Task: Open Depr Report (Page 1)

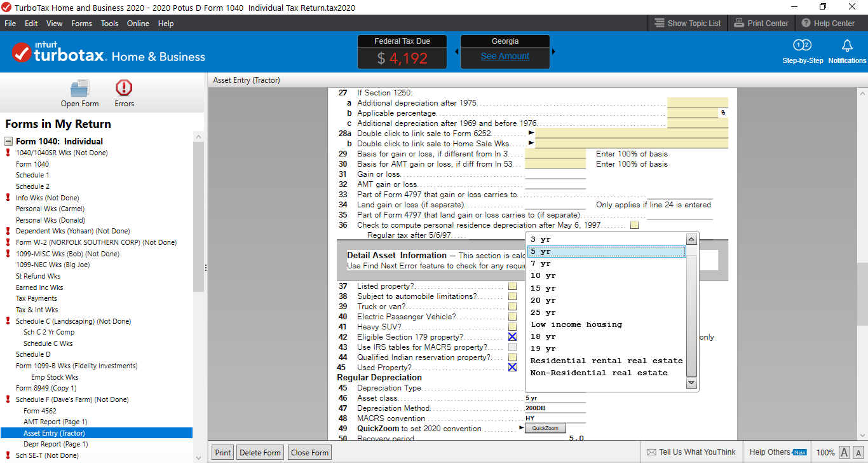Action: click(56, 444)
